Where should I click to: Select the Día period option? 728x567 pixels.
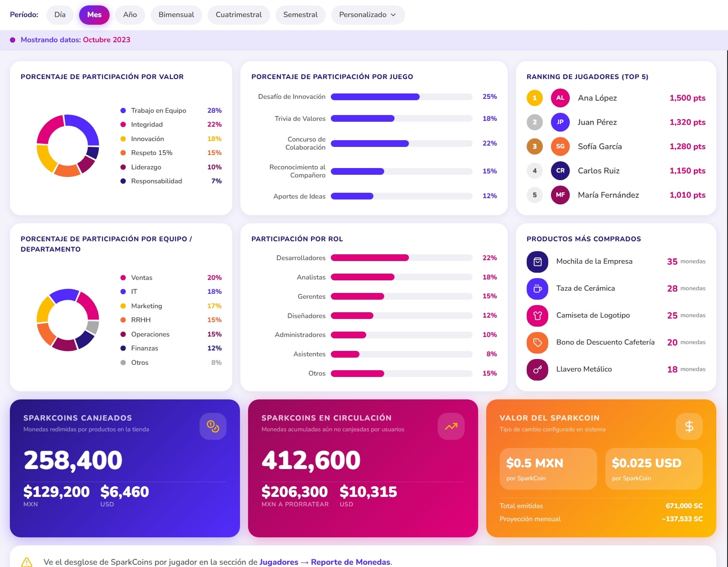pos(60,15)
